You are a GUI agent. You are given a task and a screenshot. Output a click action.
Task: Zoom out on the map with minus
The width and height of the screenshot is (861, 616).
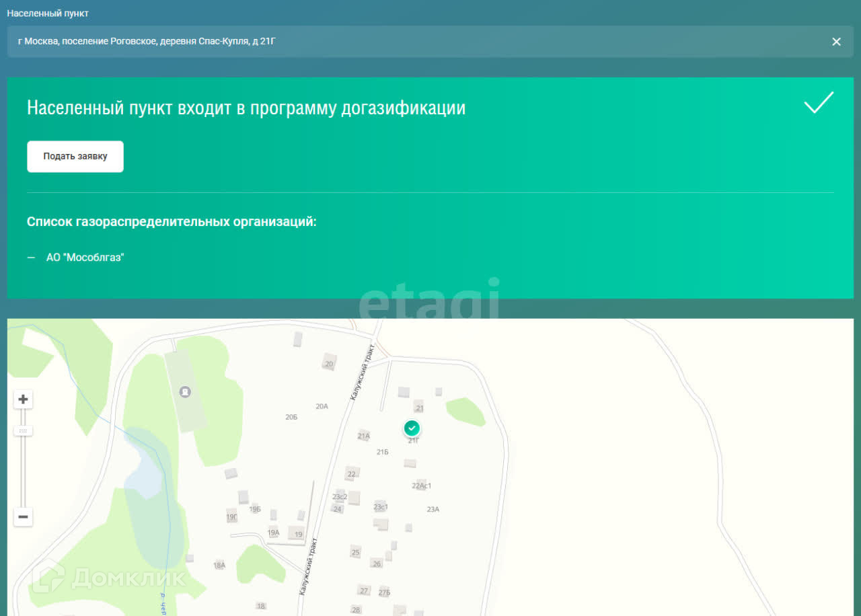click(23, 516)
